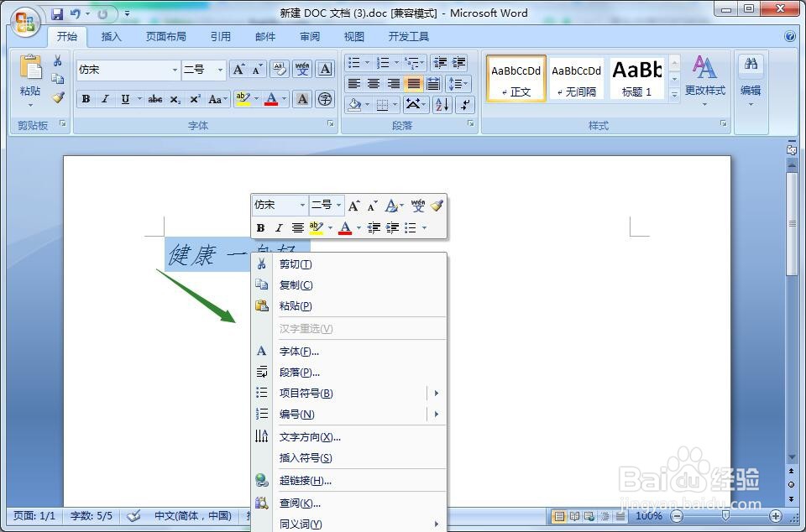This screenshot has width=806, height=532.
Task: Click zoom out minus button
Action: tap(678, 516)
